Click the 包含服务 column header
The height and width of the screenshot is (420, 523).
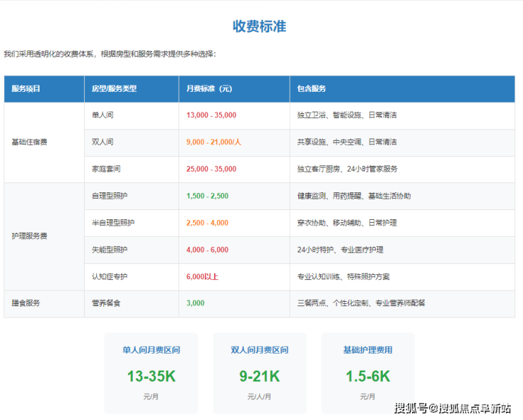[x=312, y=89]
